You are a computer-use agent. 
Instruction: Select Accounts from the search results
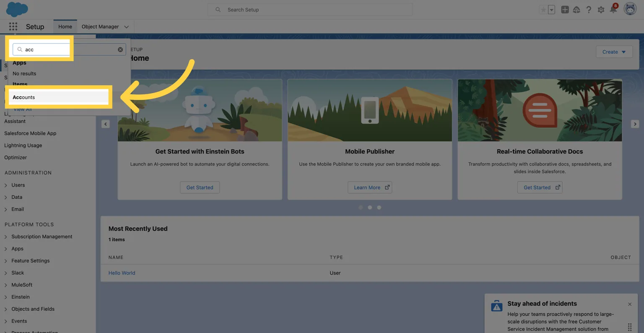58,97
